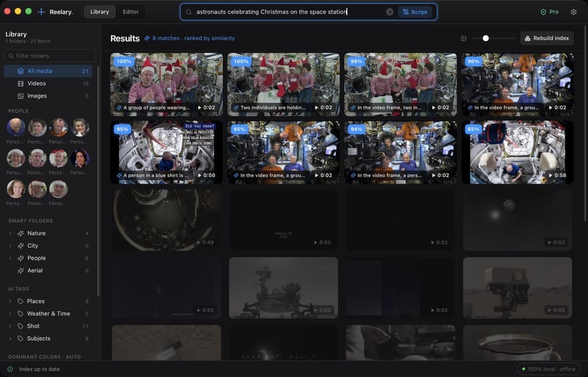588x377 pixels.
Task: Expand the People smart folder
Action: [x=10, y=258]
